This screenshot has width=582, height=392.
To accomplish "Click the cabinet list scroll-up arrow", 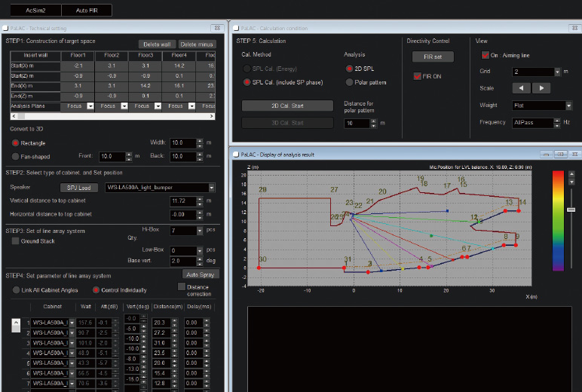I will click(16, 324).
